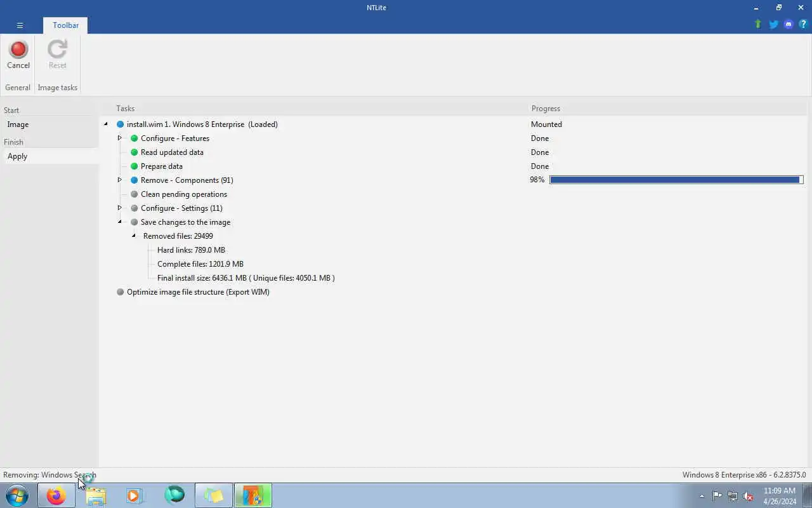812x508 pixels.
Task: Click Done status of Prepare data
Action: pos(540,166)
